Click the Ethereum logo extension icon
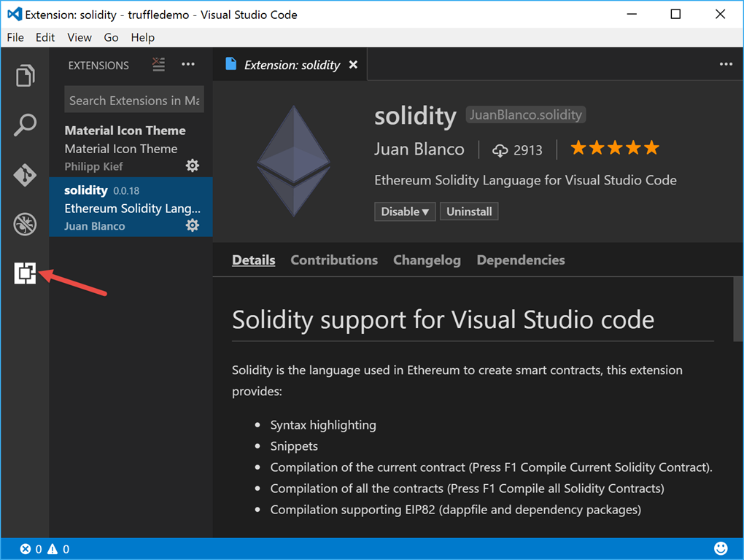 click(294, 161)
